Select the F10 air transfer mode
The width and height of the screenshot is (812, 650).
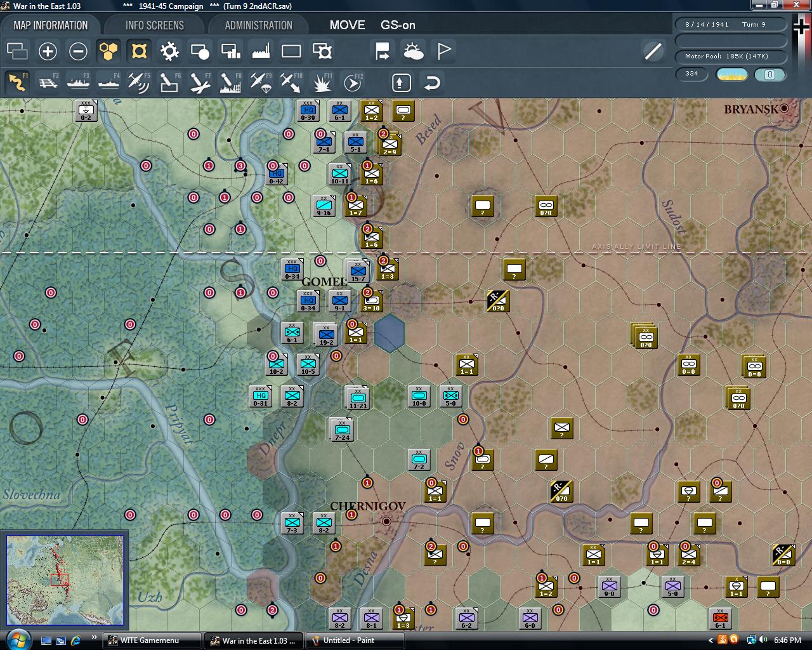291,82
